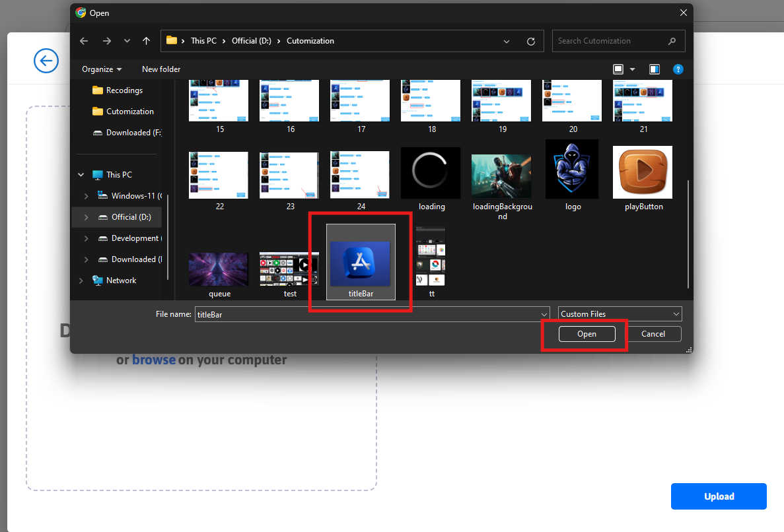Screen dimensions: 784x532
Task: Click the Search Cutomization field
Action: (x=611, y=41)
